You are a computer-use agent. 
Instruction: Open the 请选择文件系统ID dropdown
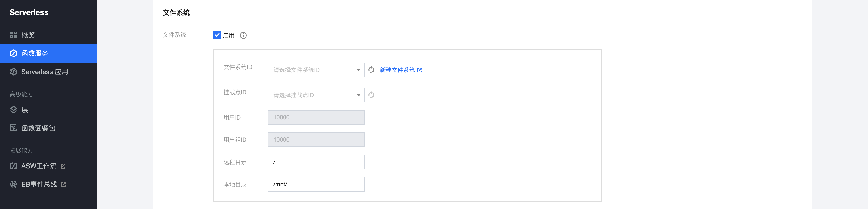tap(316, 70)
